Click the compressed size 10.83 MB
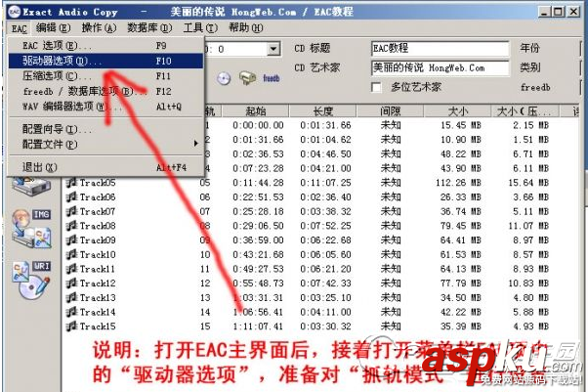Viewport: 588px width, 392px height. pos(528,283)
